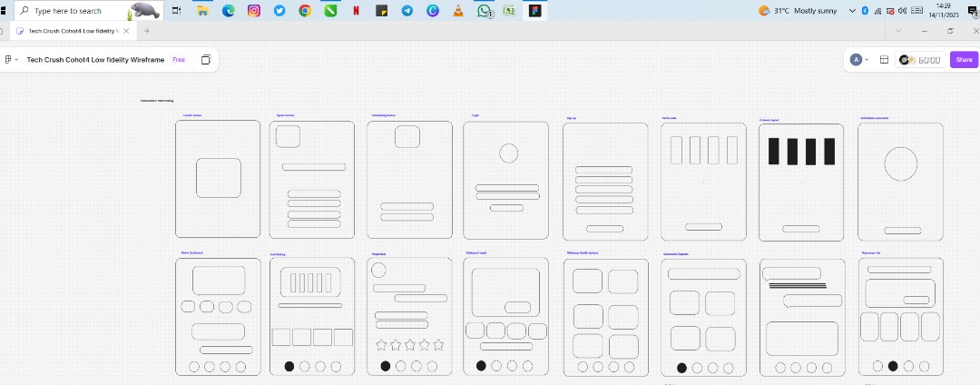Open Netflix from taskbar
The image size is (980, 385).
point(357,11)
